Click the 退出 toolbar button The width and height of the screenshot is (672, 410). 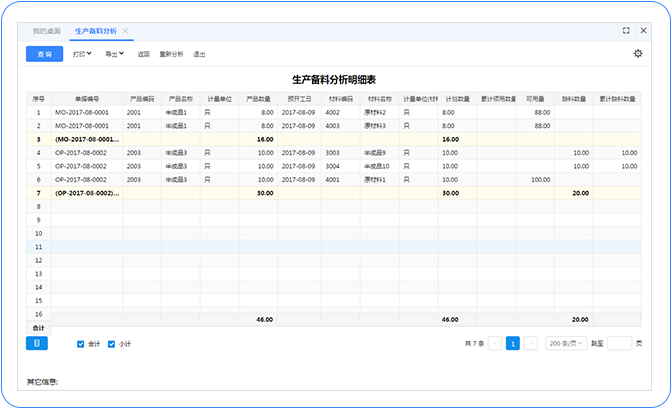pos(199,54)
